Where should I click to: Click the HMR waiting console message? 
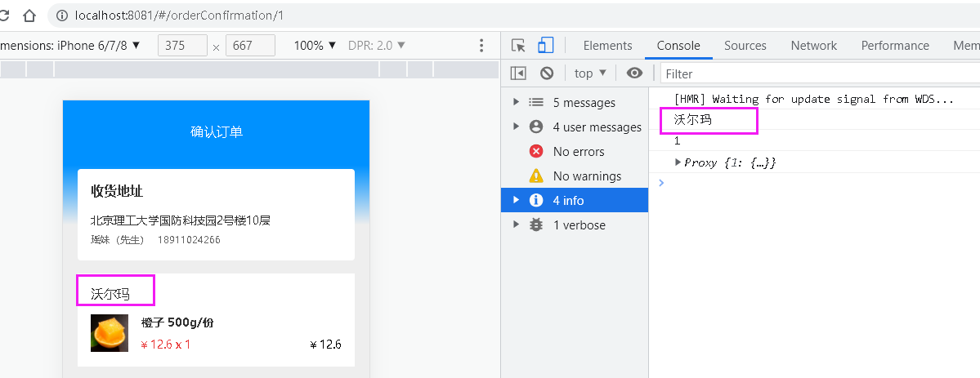(814, 99)
